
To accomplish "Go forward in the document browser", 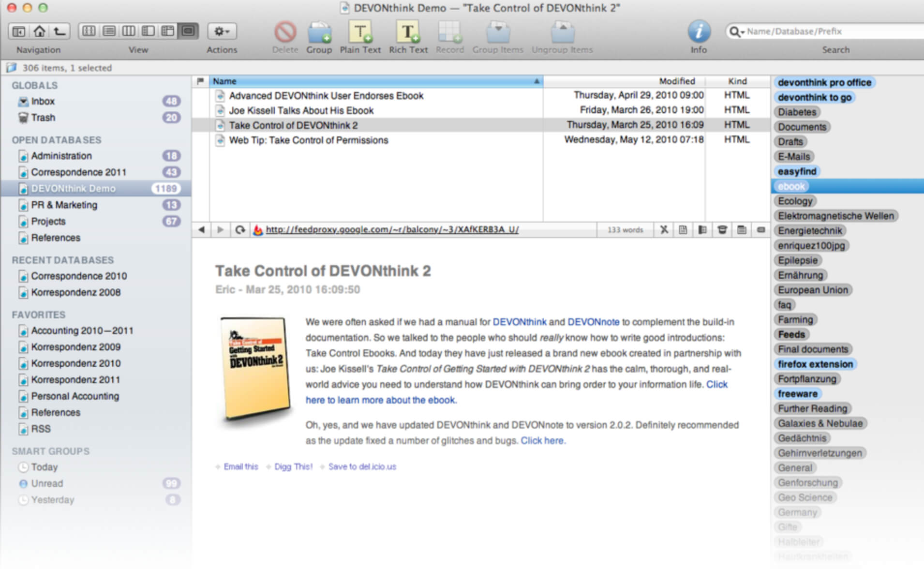I will pos(221,230).
